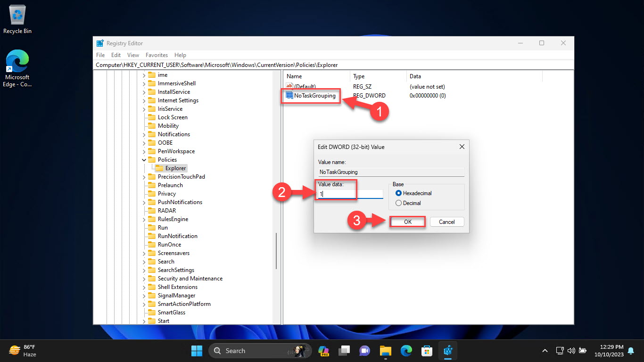Select the RulesEngine tree item
The height and width of the screenshot is (362, 644).
173,219
